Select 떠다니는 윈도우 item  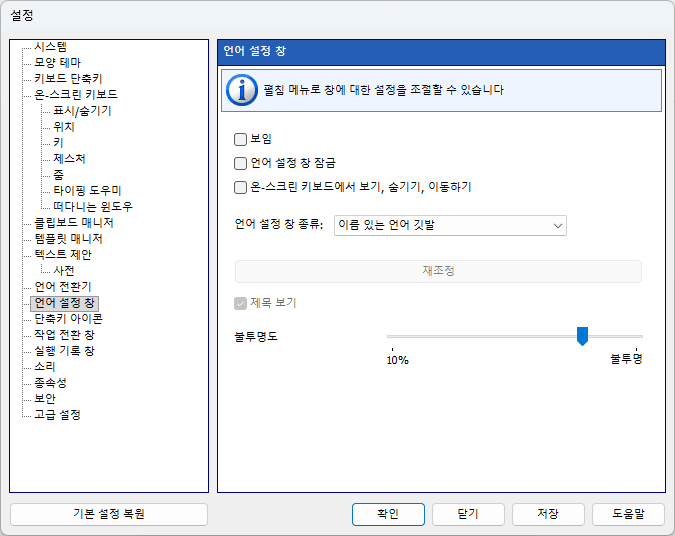93,207
